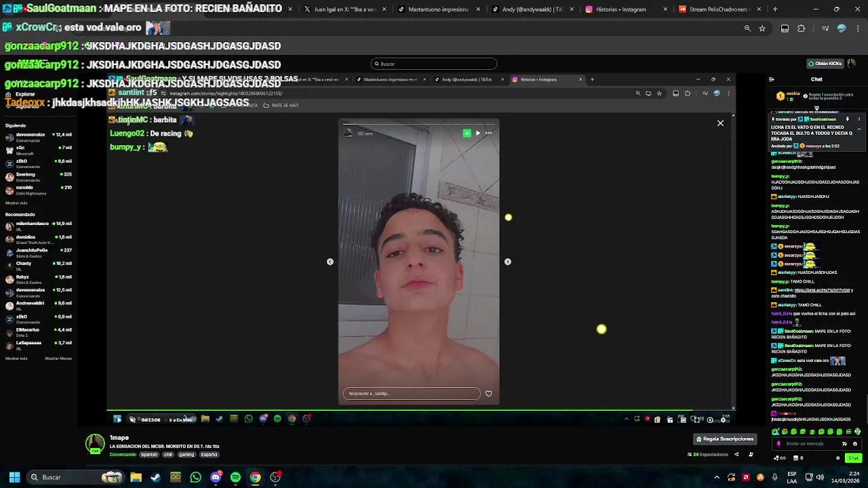The height and width of the screenshot is (488, 868).
Task: Open Chrome three-dot menu
Action: (858, 28)
